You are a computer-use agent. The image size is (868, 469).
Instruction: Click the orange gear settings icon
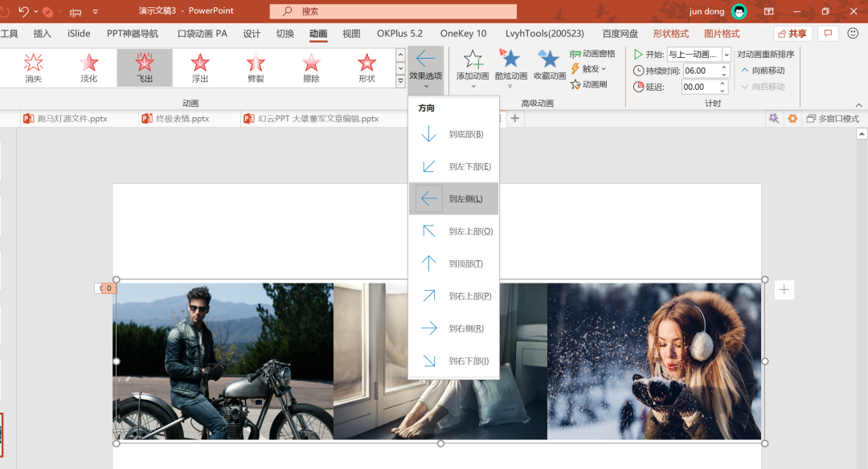point(792,118)
